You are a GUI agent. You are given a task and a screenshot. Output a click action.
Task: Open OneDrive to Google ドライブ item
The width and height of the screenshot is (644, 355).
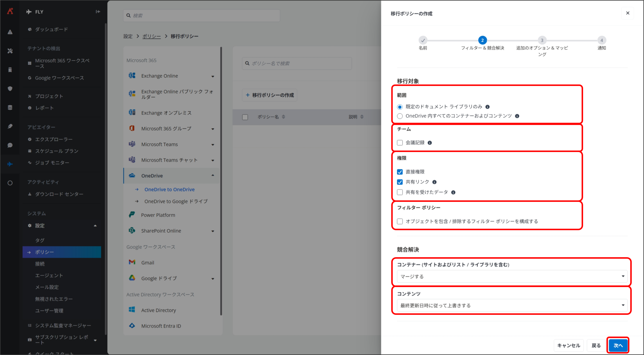point(176,201)
